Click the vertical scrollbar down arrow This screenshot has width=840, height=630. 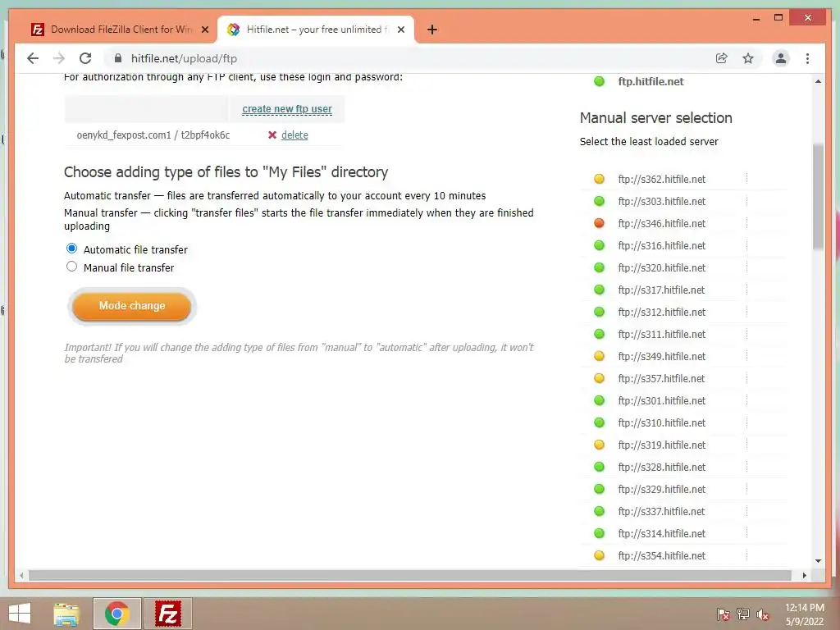(818, 561)
